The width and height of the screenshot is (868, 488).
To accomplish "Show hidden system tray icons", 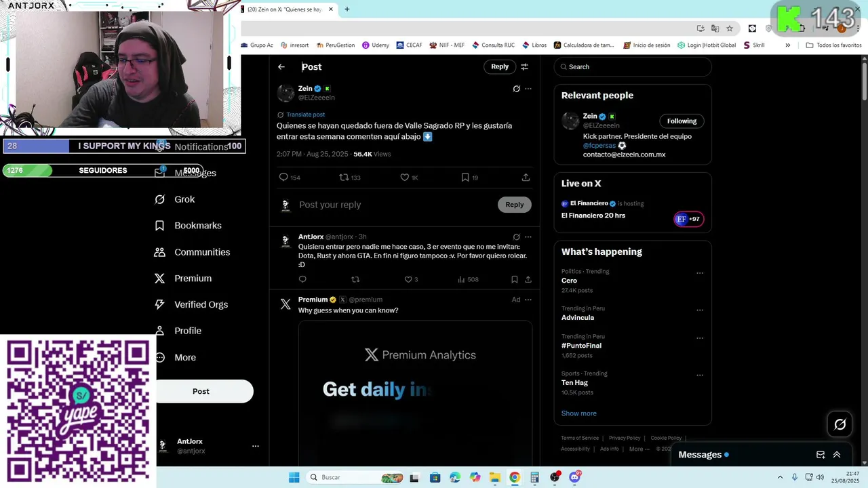I will [780, 478].
